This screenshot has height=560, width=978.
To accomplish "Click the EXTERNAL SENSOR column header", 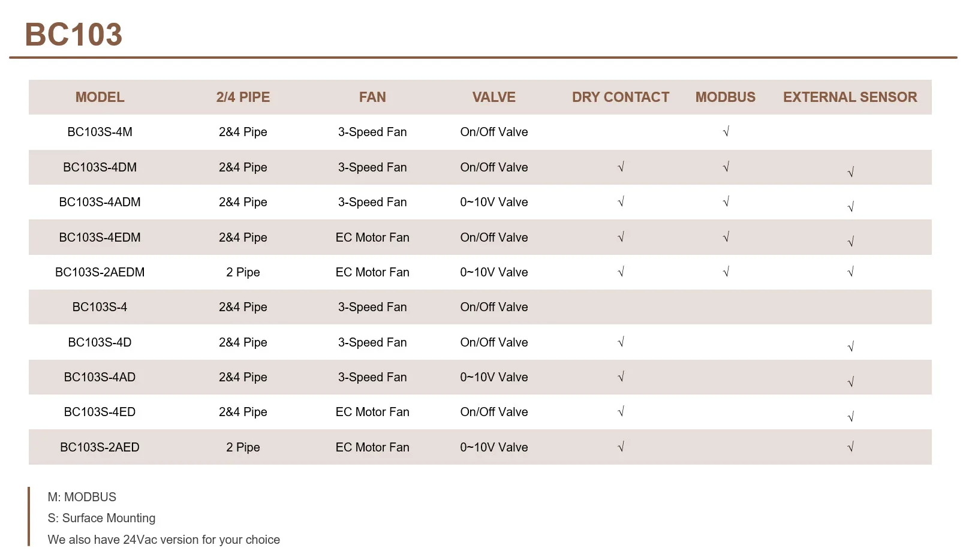I will click(x=850, y=97).
